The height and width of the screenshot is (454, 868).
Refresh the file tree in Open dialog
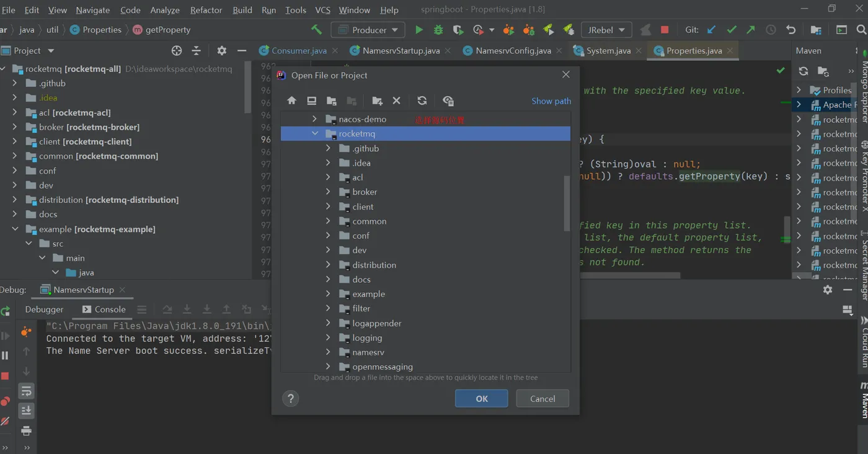pos(422,100)
